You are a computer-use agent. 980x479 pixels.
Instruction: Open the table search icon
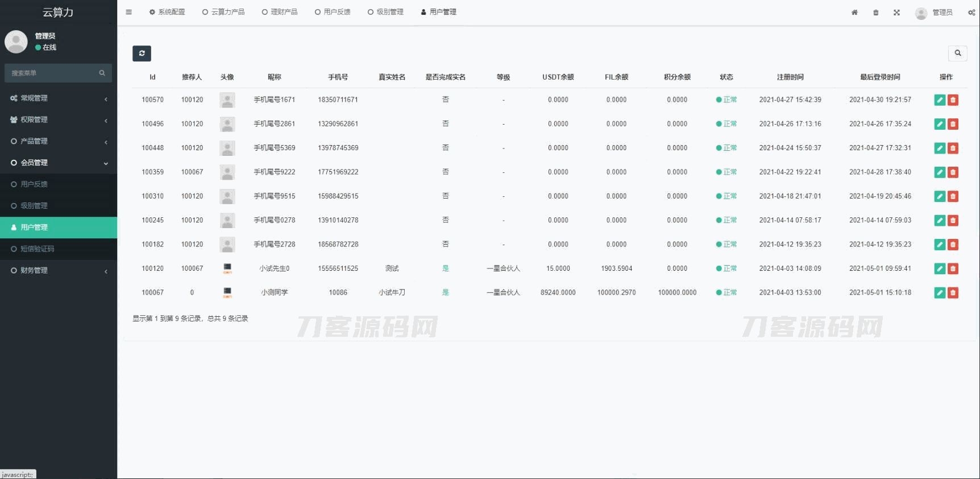coord(957,53)
